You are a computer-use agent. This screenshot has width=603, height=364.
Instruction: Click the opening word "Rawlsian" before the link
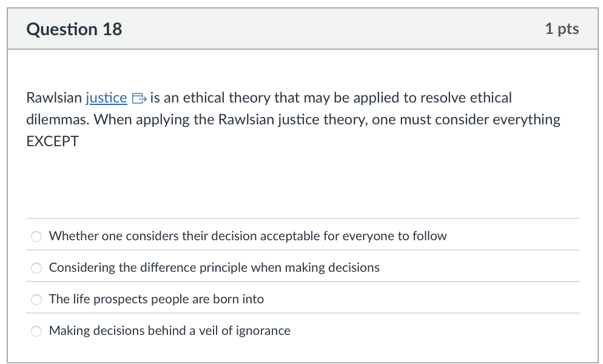54,98
